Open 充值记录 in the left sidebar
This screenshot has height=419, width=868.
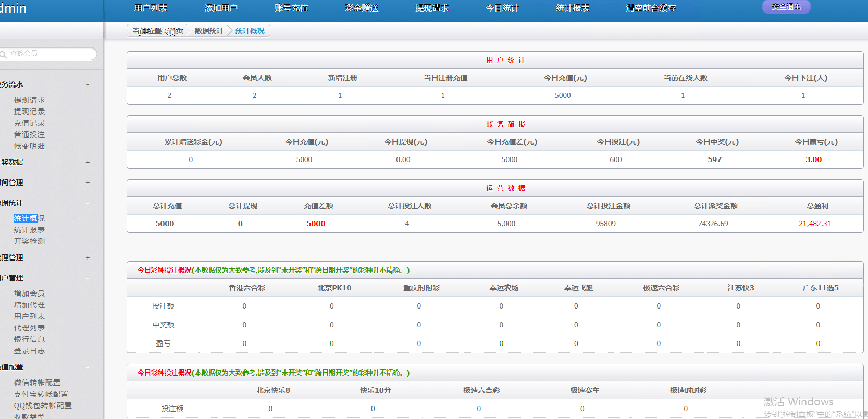(x=29, y=123)
